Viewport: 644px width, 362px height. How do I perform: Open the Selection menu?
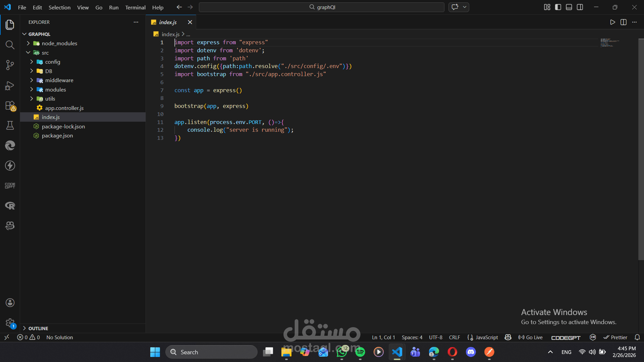[x=59, y=7]
